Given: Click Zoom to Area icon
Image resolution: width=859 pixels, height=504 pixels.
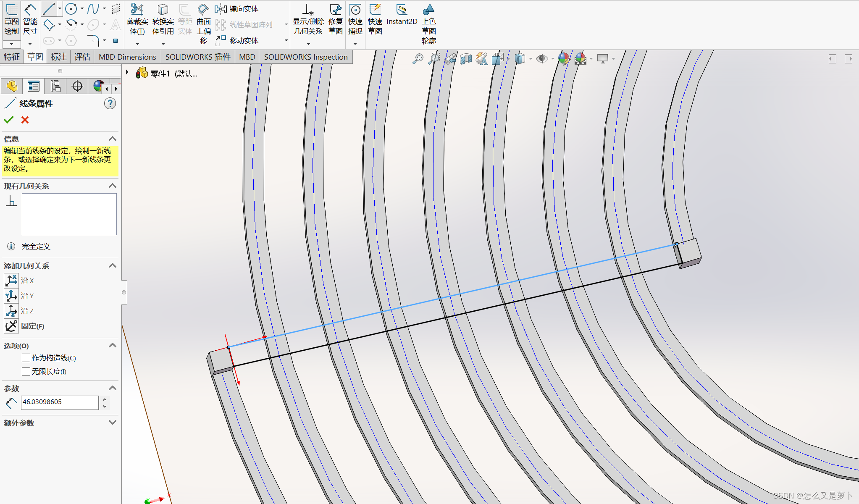Looking at the screenshot, I should tap(433, 59).
